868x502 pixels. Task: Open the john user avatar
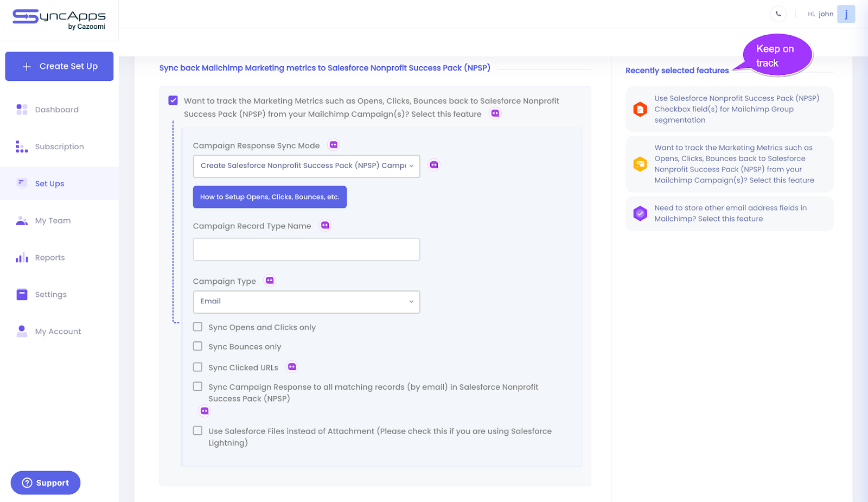tap(846, 14)
